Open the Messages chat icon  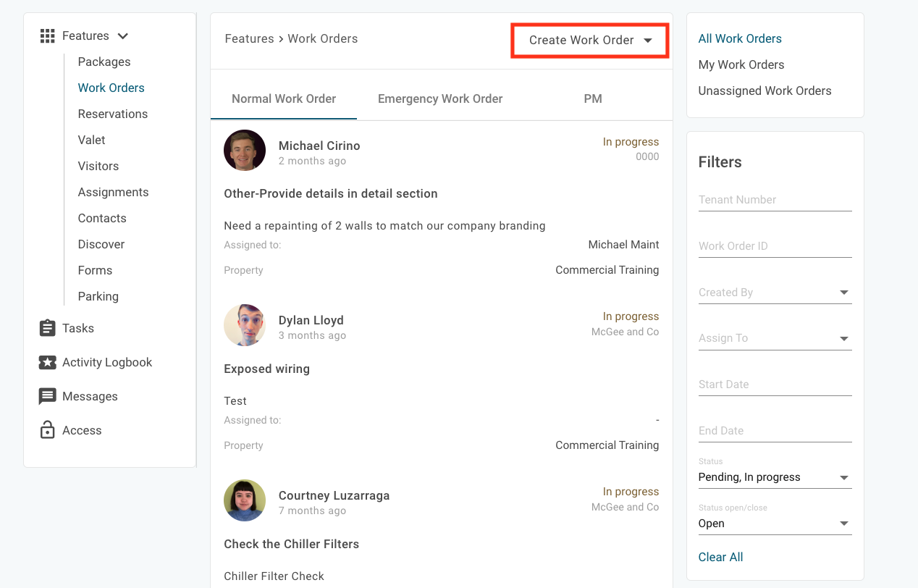47,396
